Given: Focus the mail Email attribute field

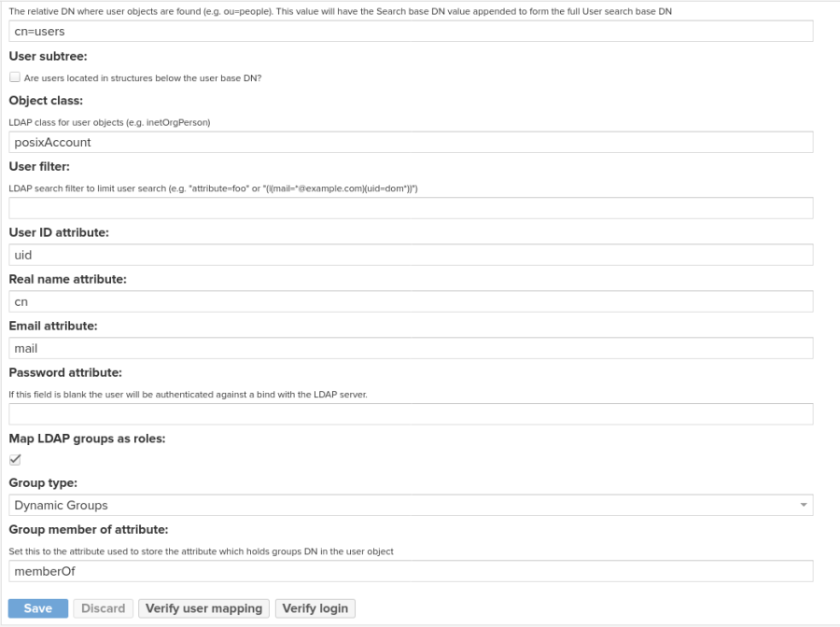Looking at the screenshot, I should pos(411,348).
